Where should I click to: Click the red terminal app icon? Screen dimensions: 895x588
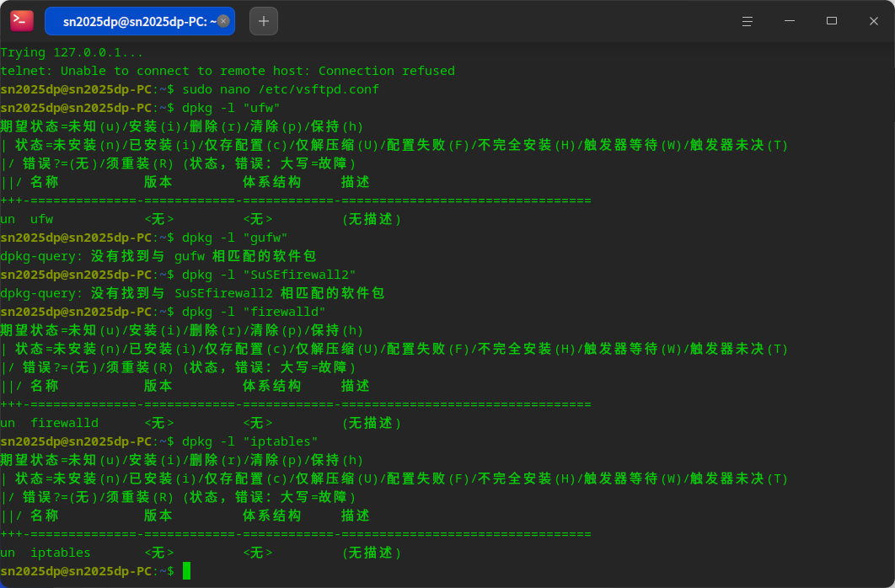pos(22,21)
